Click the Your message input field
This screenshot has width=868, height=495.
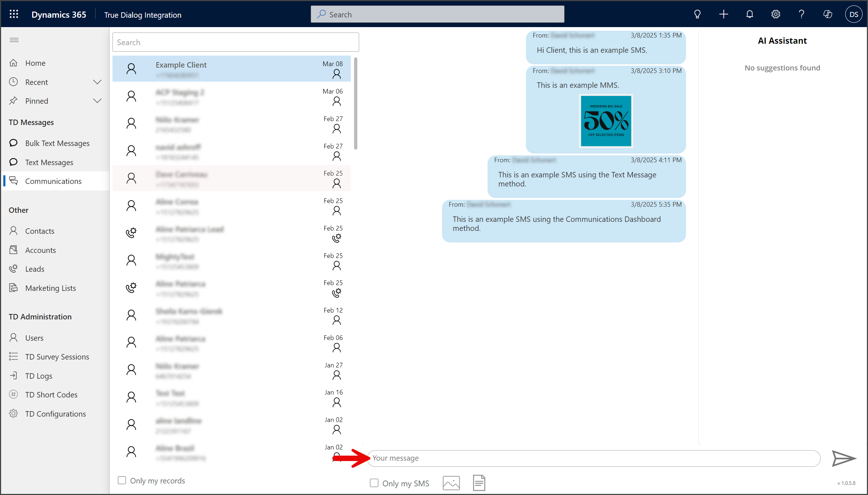[x=593, y=458]
